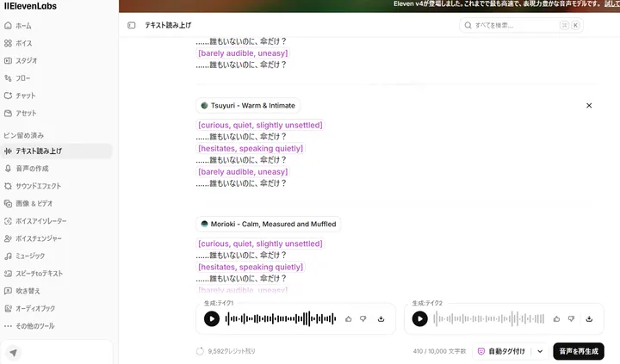
Task: Open the フロー sidebar item
Action: [x=56, y=77]
